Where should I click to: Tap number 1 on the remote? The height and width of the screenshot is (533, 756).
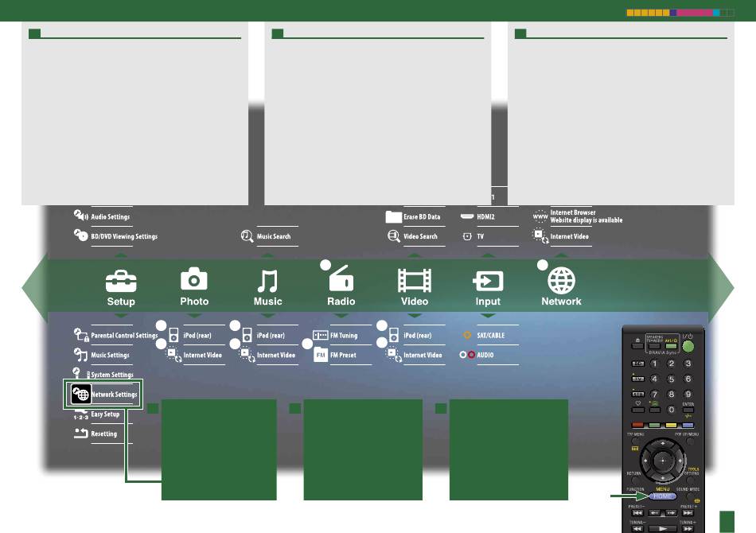click(x=654, y=364)
